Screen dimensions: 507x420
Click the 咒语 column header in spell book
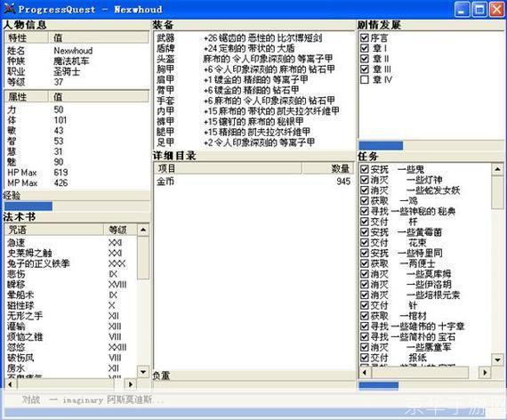coord(54,230)
